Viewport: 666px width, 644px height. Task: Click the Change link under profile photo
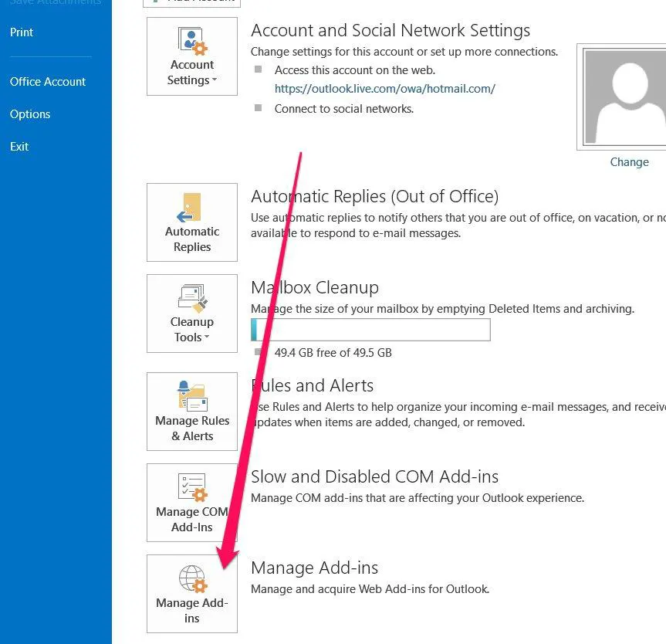(629, 162)
